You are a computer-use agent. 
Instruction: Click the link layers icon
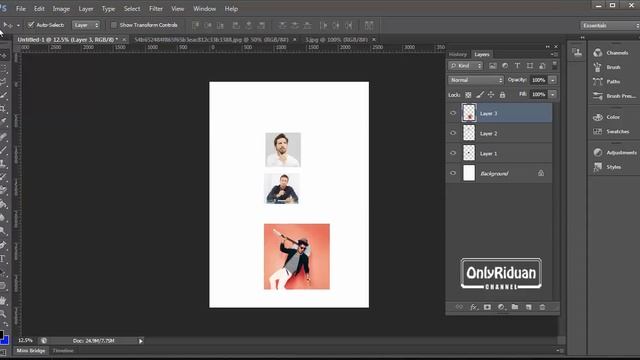click(x=459, y=307)
